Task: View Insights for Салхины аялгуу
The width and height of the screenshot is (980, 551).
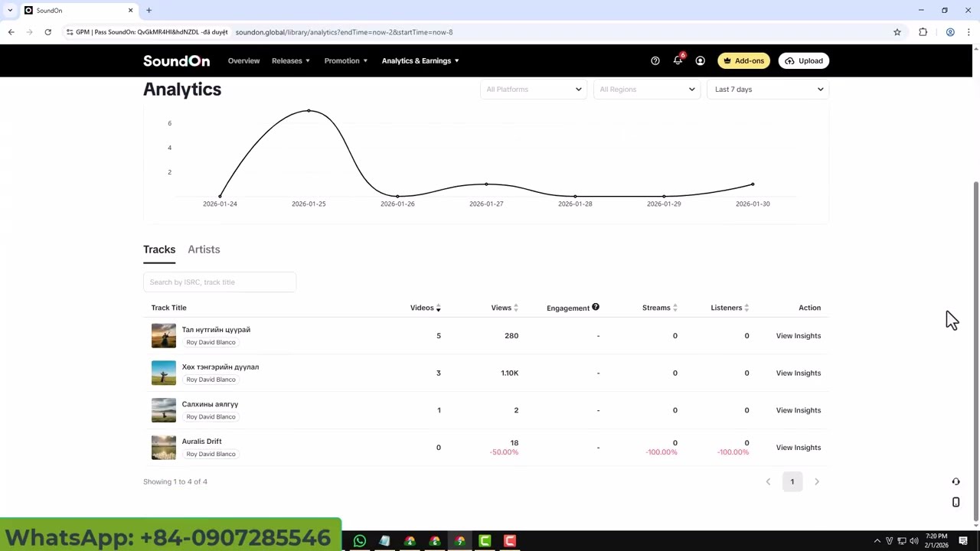Action: coord(799,410)
